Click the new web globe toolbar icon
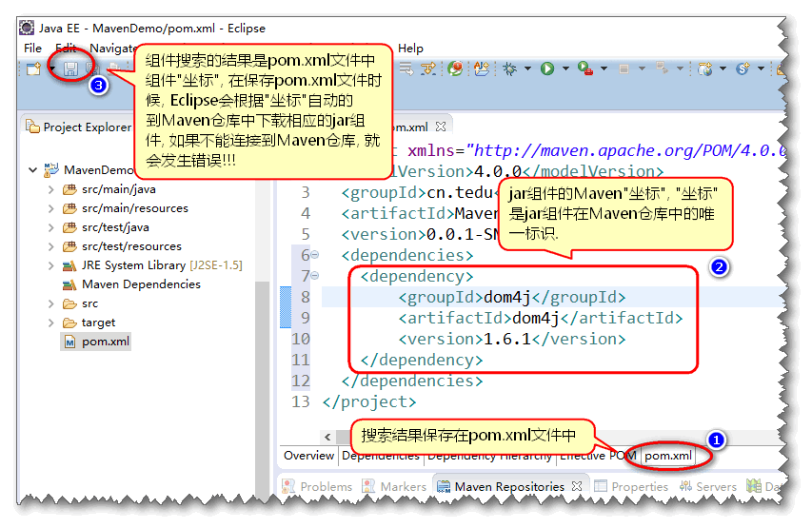812x528 pixels. 704,68
